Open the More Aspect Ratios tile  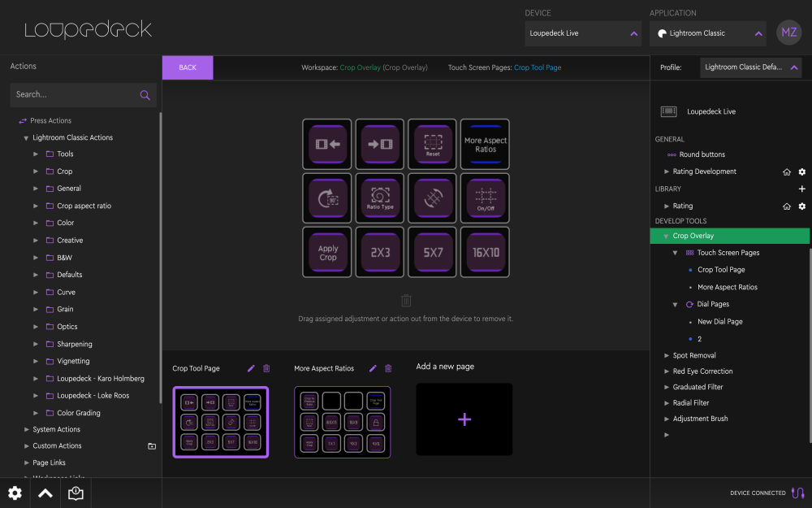point(486,144)
